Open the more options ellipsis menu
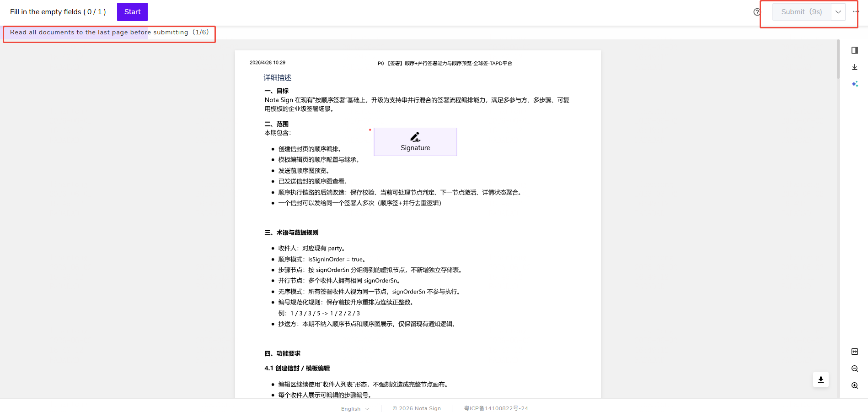The image size is (868, 412). click(856, 12)
